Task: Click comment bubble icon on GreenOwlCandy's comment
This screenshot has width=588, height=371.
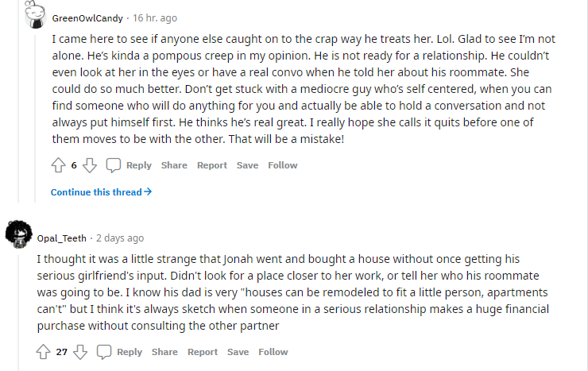Action: point(114,165)
